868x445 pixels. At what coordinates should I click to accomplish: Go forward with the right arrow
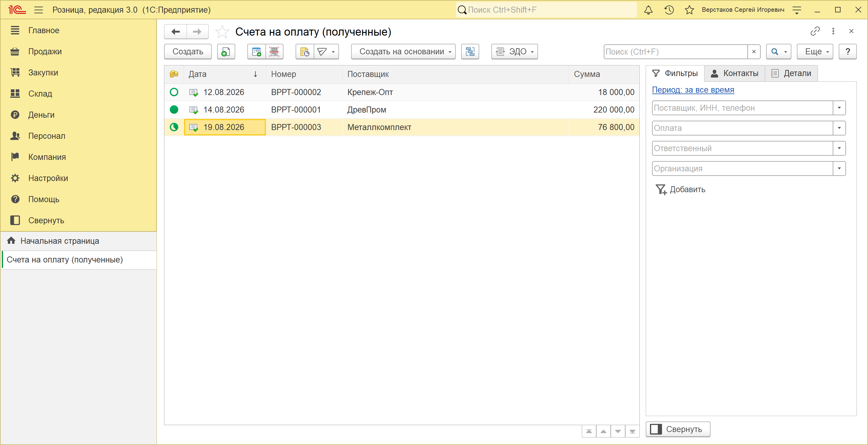click(x=197, y=32)
